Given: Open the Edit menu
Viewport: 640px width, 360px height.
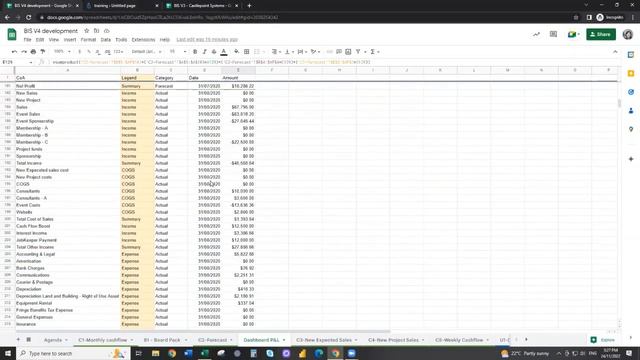Looking at the screenshot, I should tap(40, 40).
